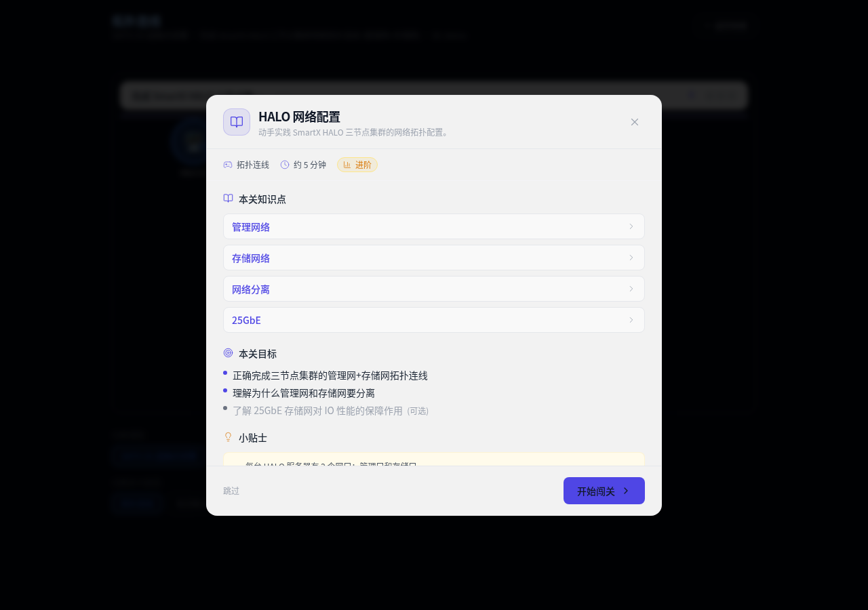Open the 存储网络 knowledge point label
Viewport: 868px width, 610px height.
click(x=251, y=258)
